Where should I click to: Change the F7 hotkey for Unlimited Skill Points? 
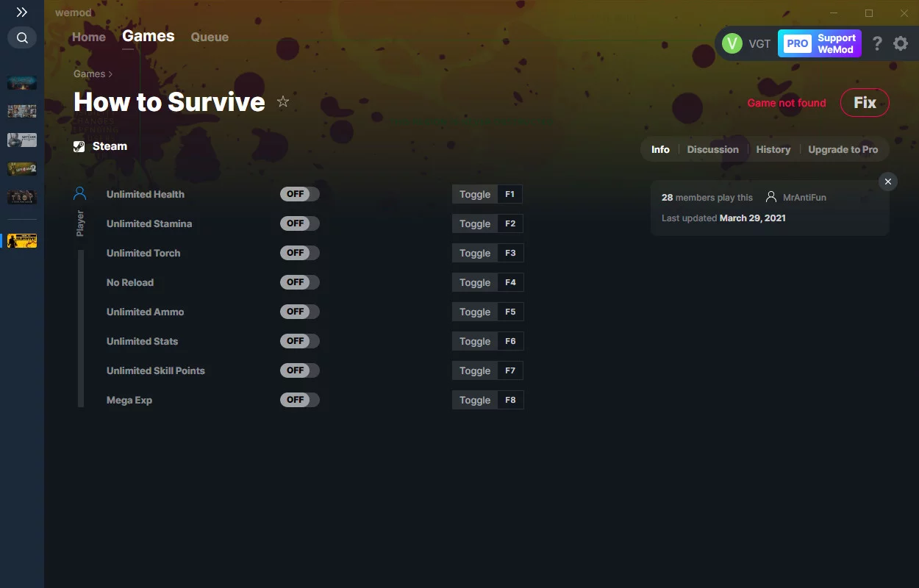(x=510, y=370)
